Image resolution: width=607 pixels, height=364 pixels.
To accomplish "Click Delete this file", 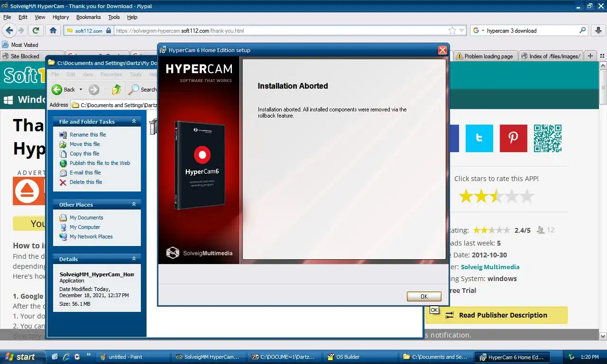I will pos(86,182).
